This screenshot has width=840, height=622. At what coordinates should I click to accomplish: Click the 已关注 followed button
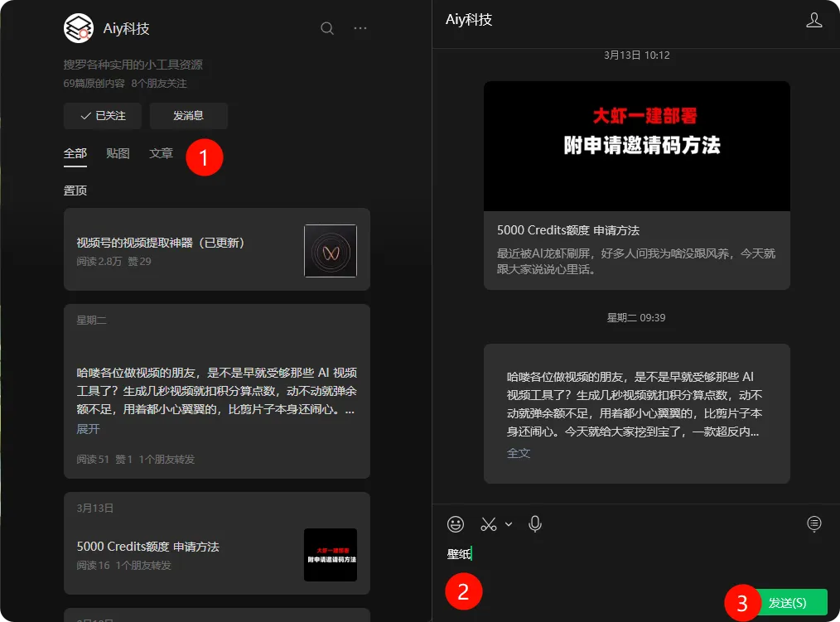[x=103, y=116]
